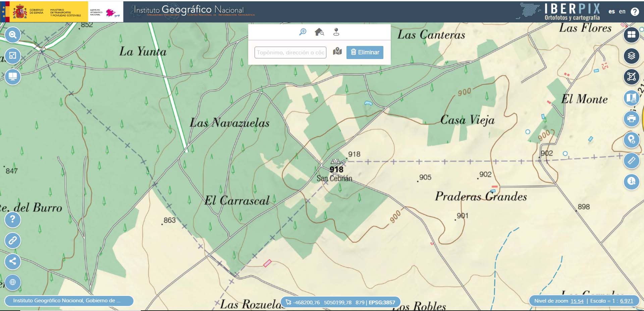Open the layers stack panel
Image resolution: width=644 pixels, height=311 pixels.
pyautogui.click(x=631, y=56)
